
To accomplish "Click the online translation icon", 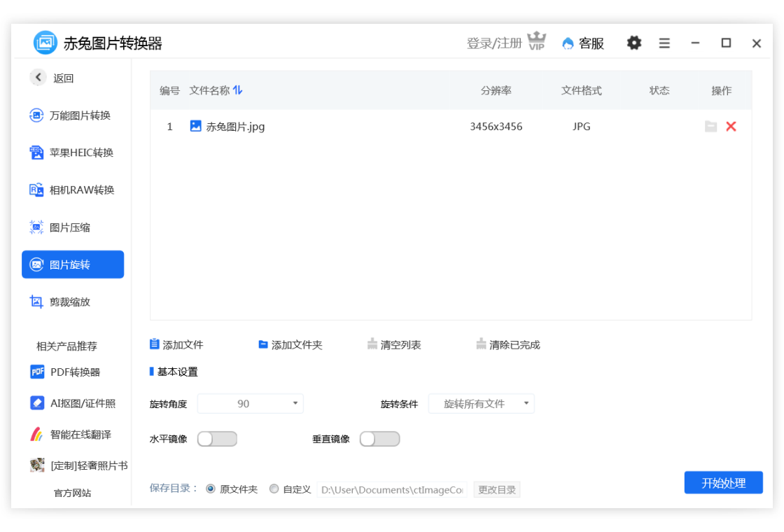I will (37, 434).
